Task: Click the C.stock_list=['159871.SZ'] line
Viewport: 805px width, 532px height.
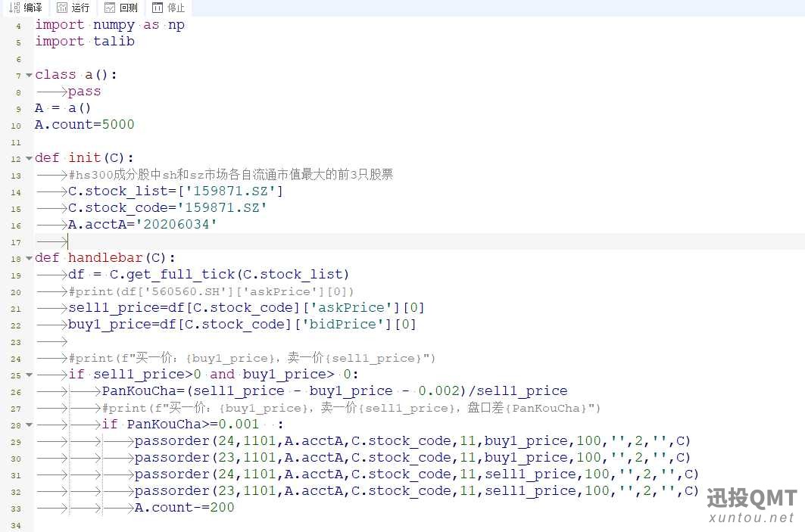Action: [176, 191]
